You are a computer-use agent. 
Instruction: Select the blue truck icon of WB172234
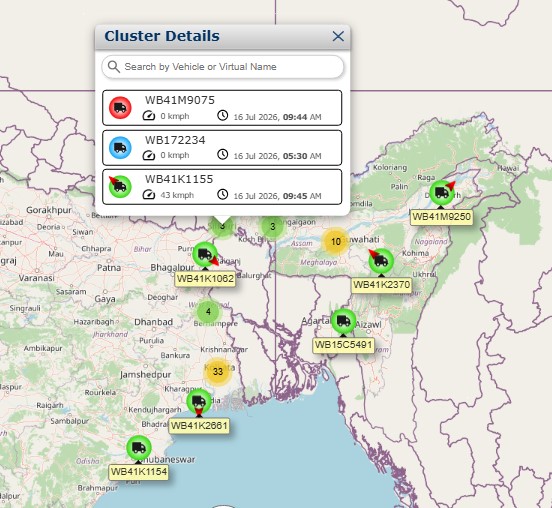click(x=120, y=147)
